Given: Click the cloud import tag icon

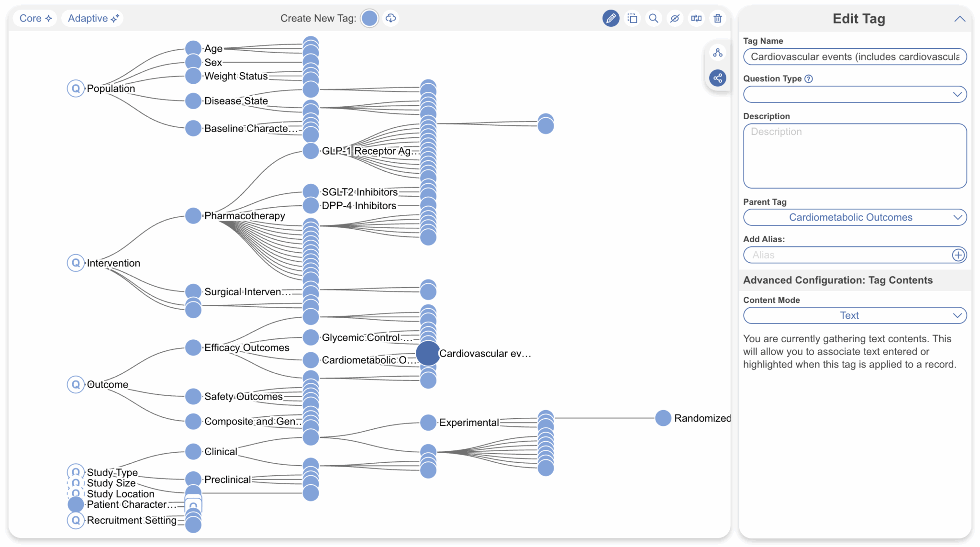Looking at the screenshot, I should click(x=391, y=18).
